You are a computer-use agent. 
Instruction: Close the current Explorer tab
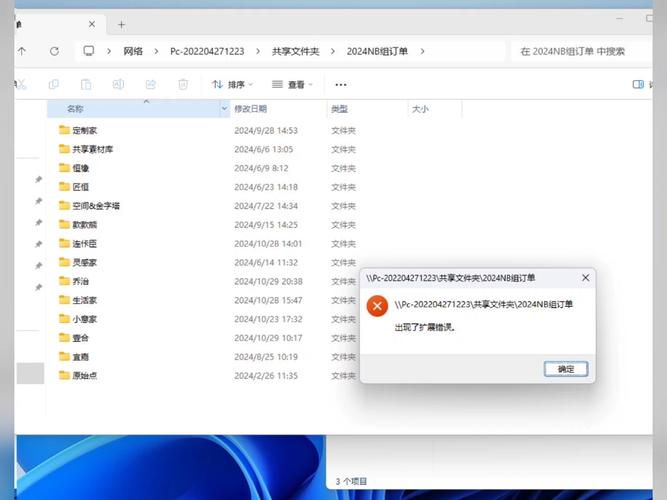pyautogui.click(x=92, y=24)
